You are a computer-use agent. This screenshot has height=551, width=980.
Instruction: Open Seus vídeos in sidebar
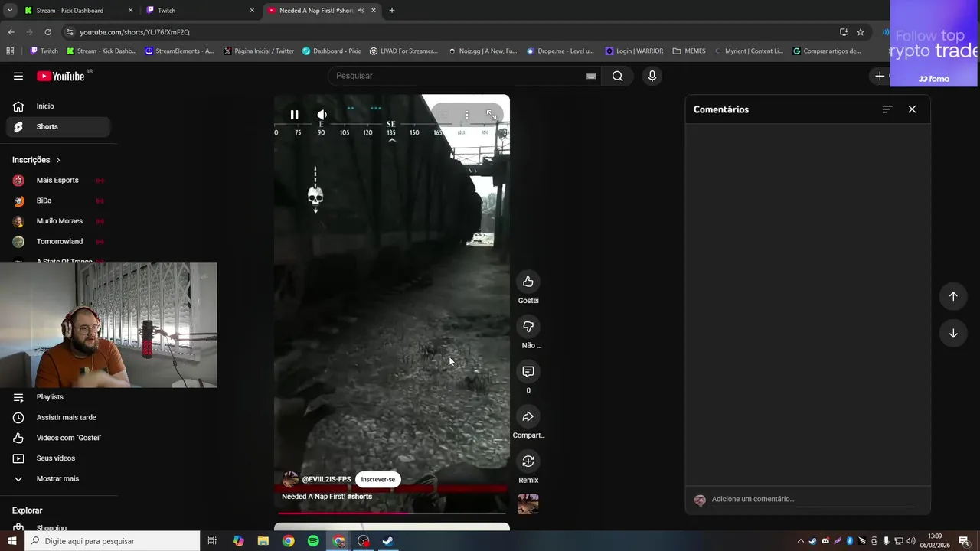(x=58, y=458)
